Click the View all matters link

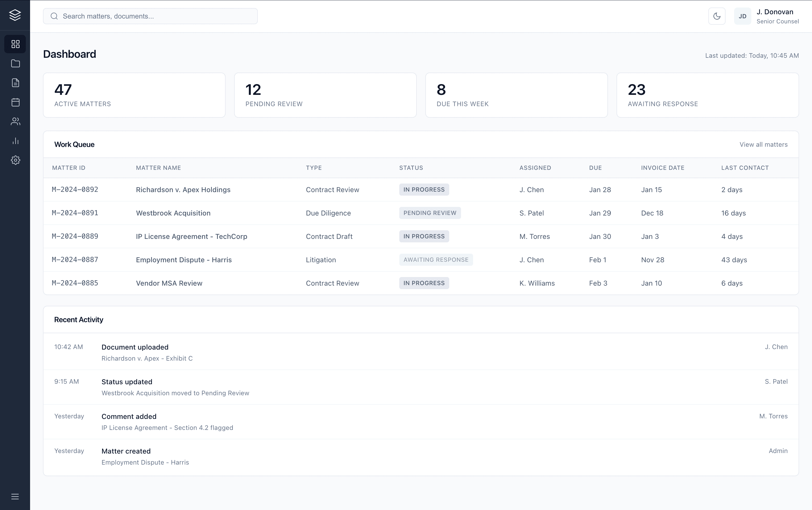[x=763, y=144]
